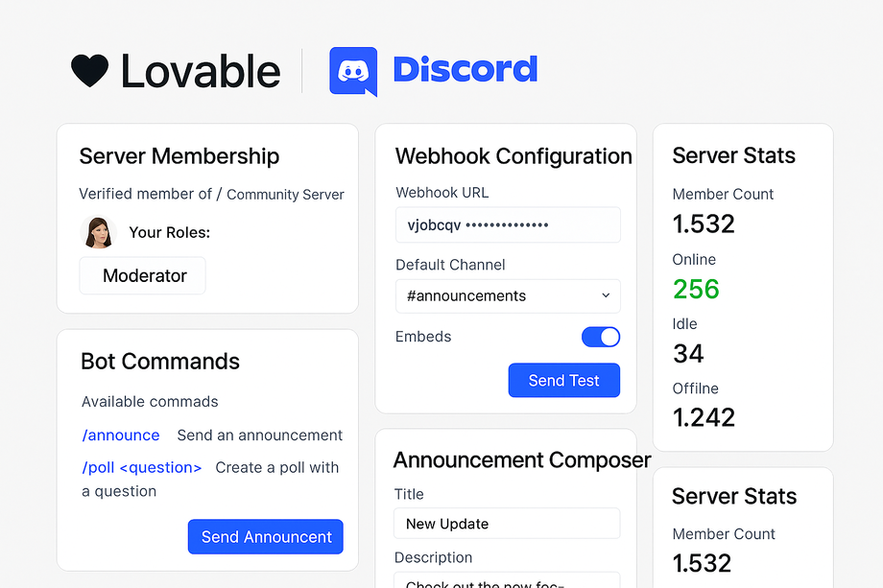Image resolution: width=883 pixels, height=588 pixels.
Task: Click the Idle label in Server Stats
Action: [x=684, y=324]
